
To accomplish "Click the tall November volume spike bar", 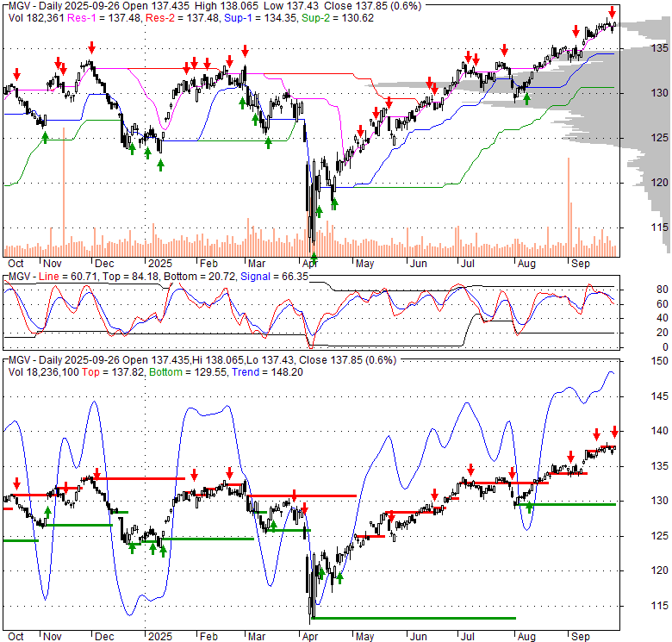I will [x=64, y=192].
